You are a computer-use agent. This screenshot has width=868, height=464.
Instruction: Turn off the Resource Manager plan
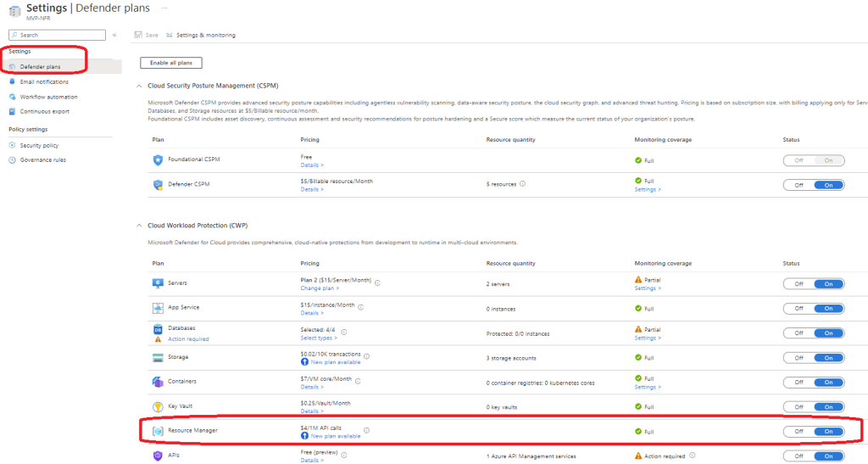pos(798,432)
